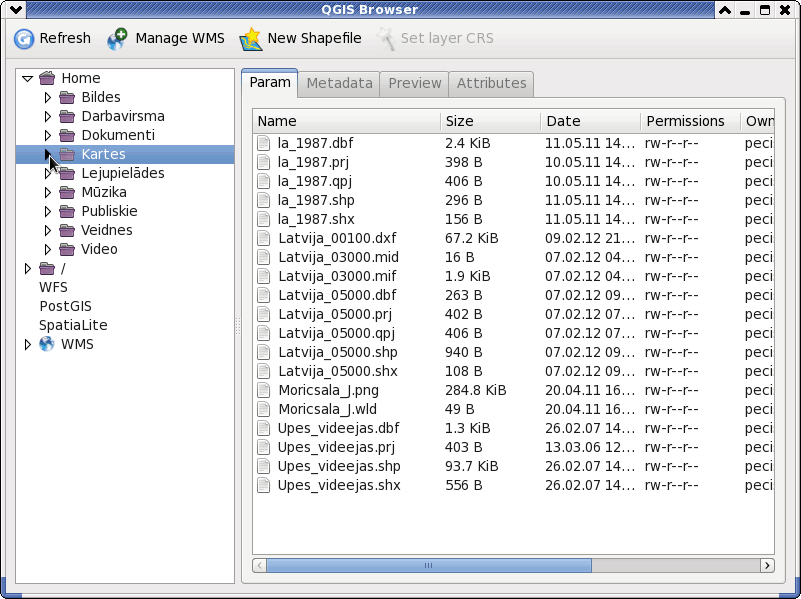Expand the Video folder

click(48, 249)
